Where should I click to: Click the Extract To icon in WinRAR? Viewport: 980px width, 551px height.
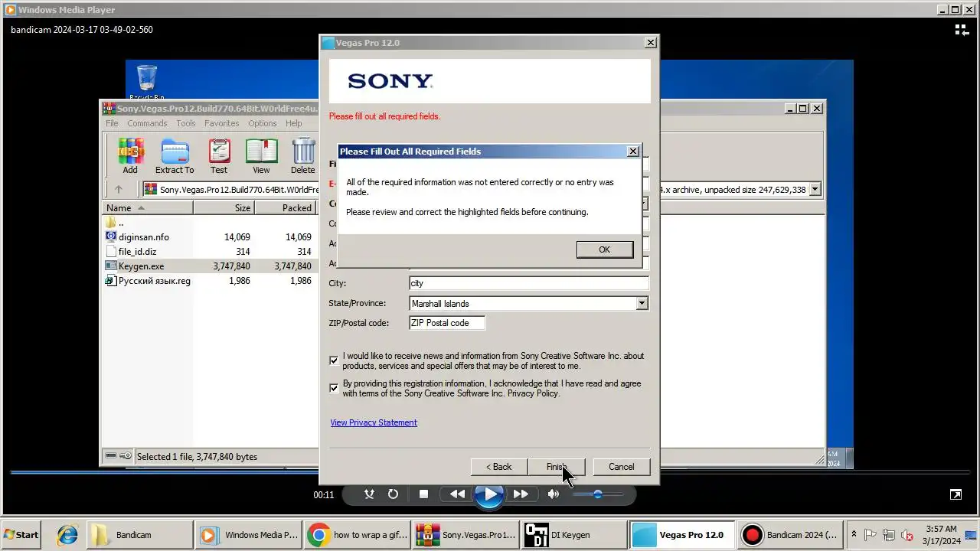(175, 155)
